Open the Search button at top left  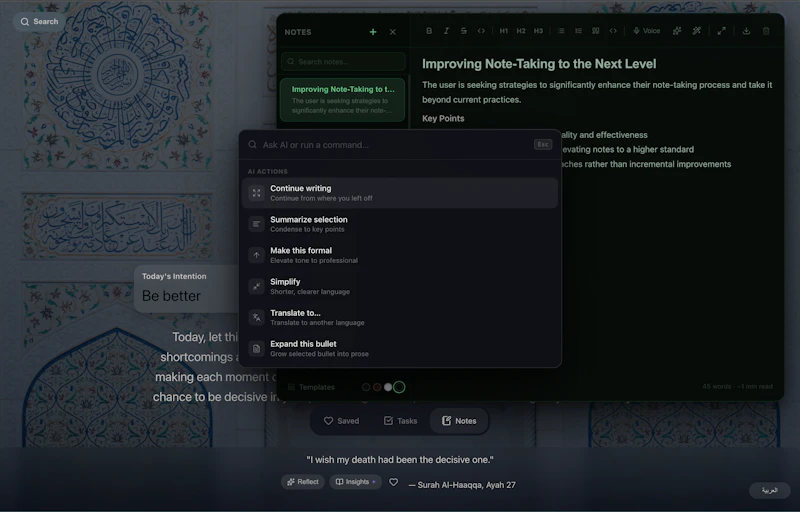(39, 21)
